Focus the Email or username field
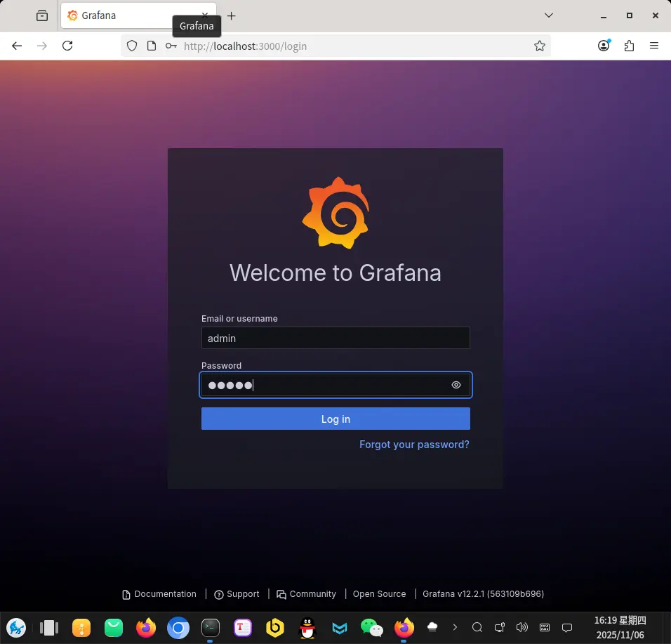671x644 pixels. tap(335, 339)
